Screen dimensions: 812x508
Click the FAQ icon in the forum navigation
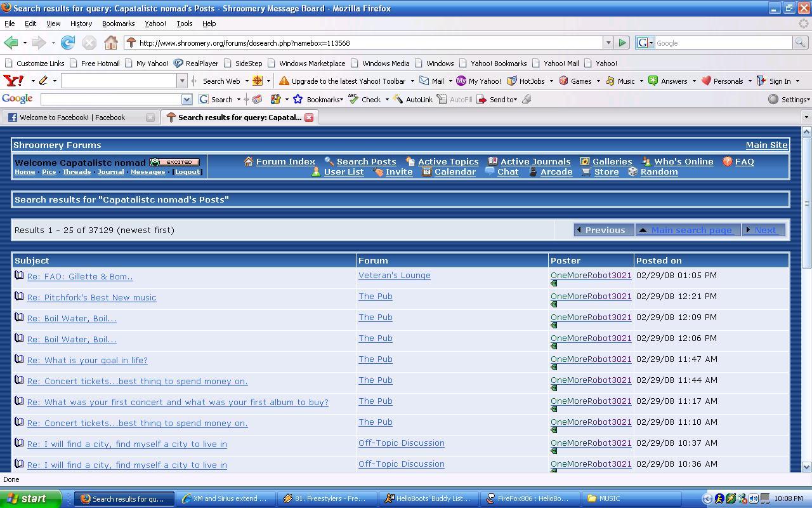(728, 161)
